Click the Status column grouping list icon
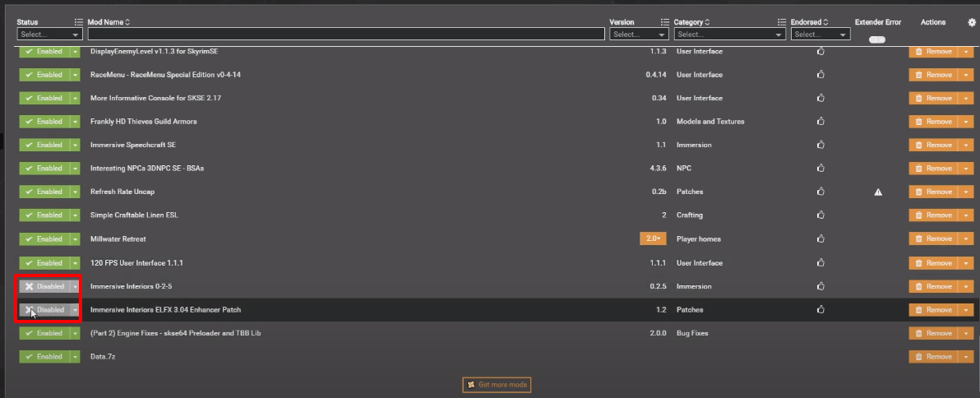The width and height of the screenshot is (980, 398). tap(79, 22)
